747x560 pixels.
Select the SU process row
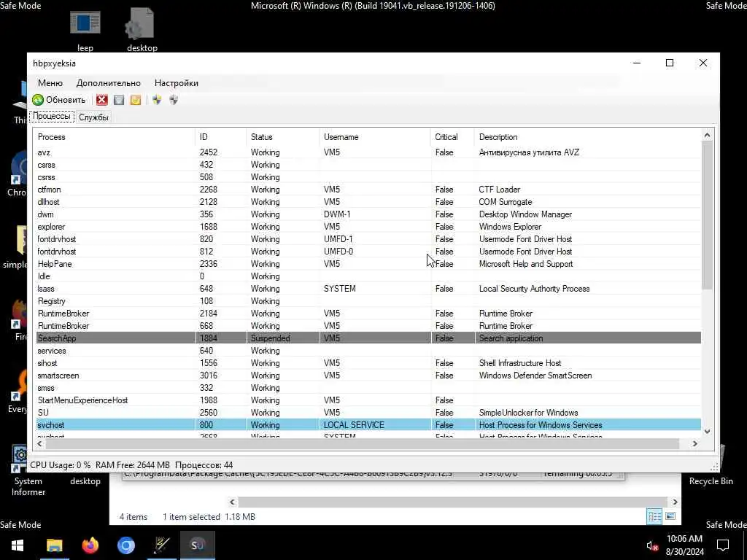click(x=368, y=413)
